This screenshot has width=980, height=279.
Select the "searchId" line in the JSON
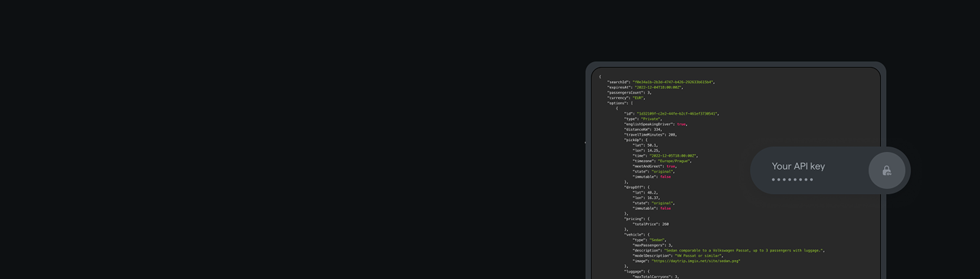(x=661, y=82)
